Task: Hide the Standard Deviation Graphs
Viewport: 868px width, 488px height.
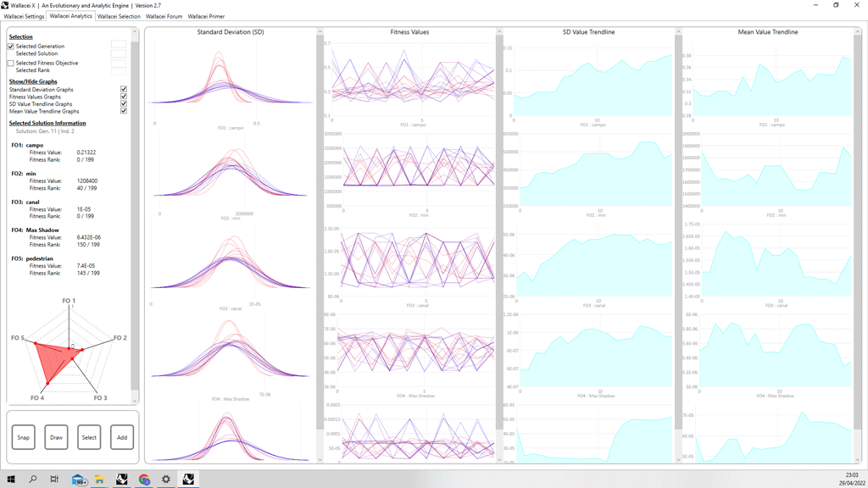Action: coord(124,89)
